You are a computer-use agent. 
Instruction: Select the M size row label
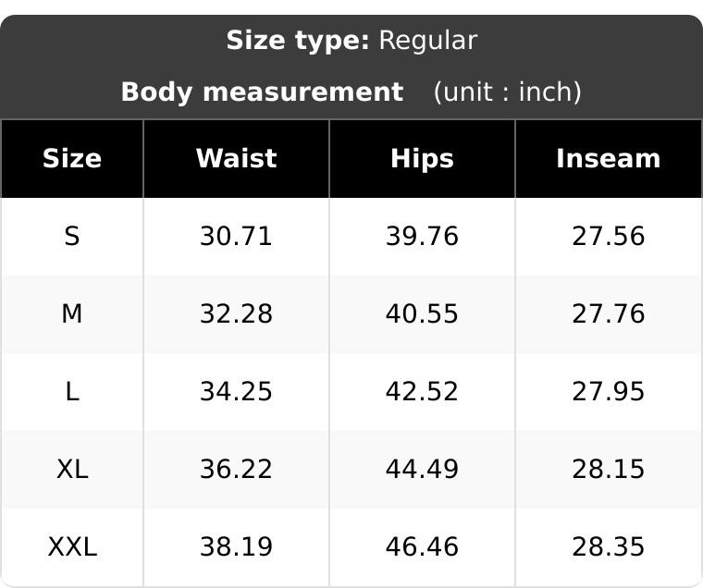pos(72,313)
